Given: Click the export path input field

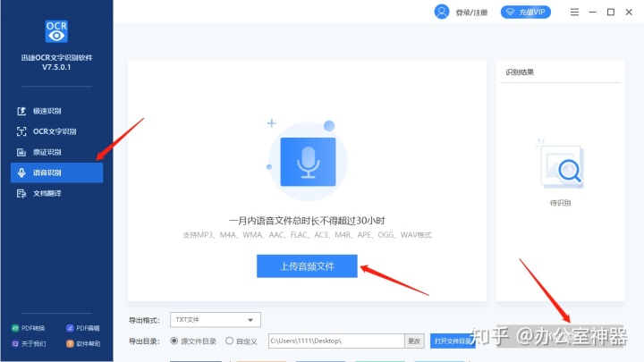Looking at the screenshot, I should tap(336, 341).
